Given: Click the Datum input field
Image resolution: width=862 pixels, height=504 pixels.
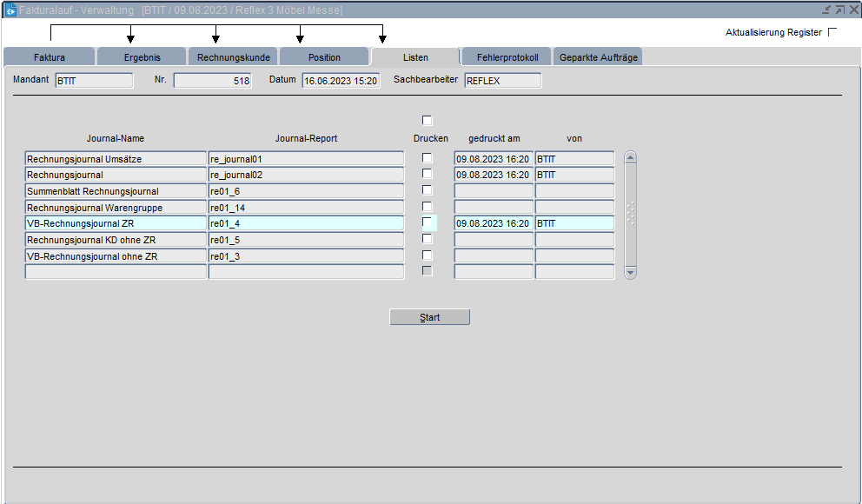Looking at the screenshot, I should pos(341,81).
